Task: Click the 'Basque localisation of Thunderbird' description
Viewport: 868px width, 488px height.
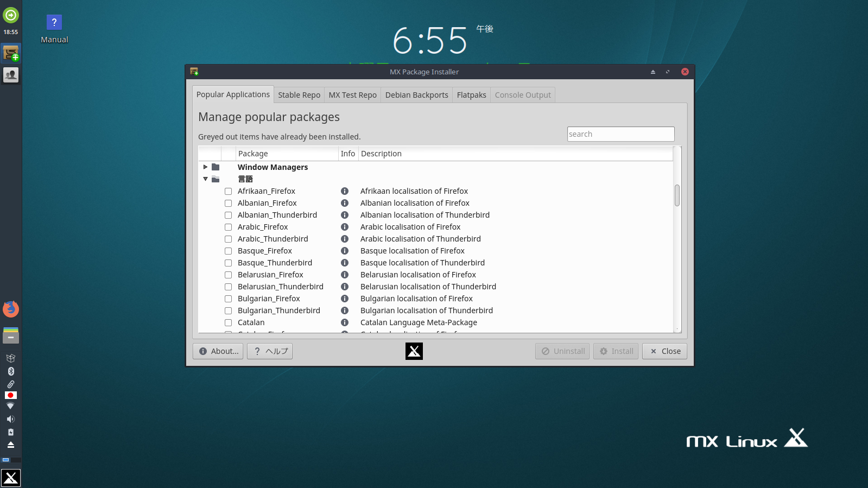Action: 422,263
